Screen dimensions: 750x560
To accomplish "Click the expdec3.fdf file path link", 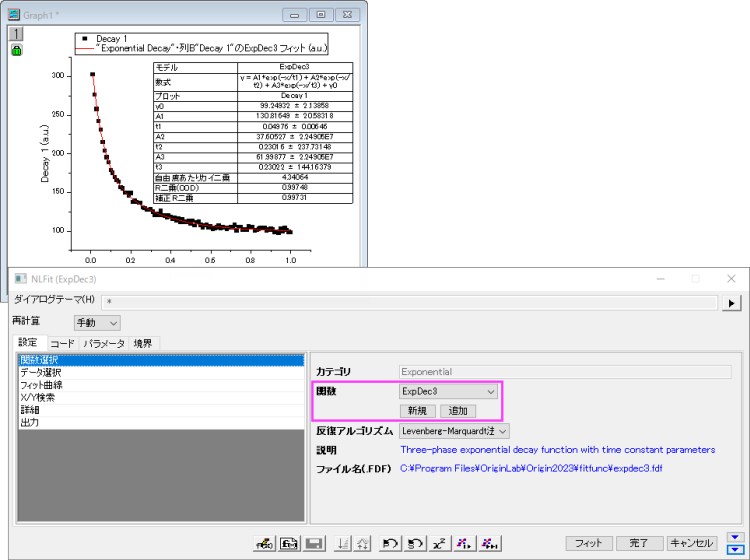I will 531,468.
